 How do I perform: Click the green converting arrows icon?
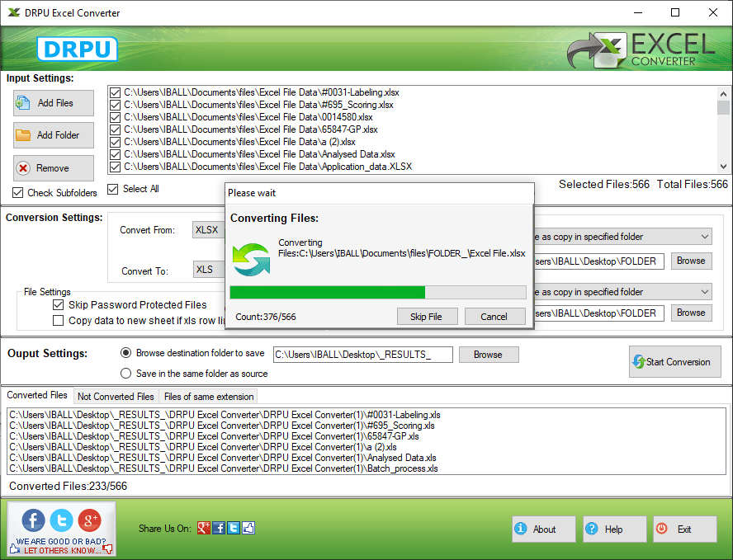(x=252, y=260)
